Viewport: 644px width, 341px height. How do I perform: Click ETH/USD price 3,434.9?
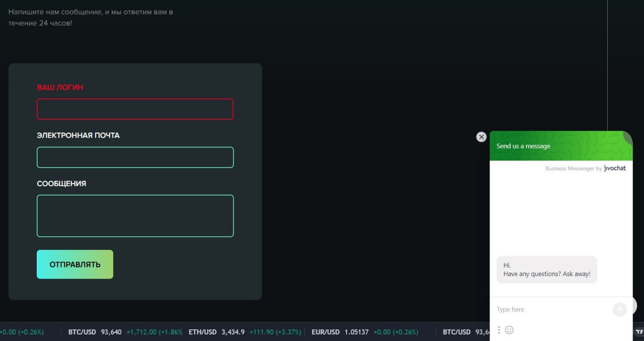[x=233, y=332]
